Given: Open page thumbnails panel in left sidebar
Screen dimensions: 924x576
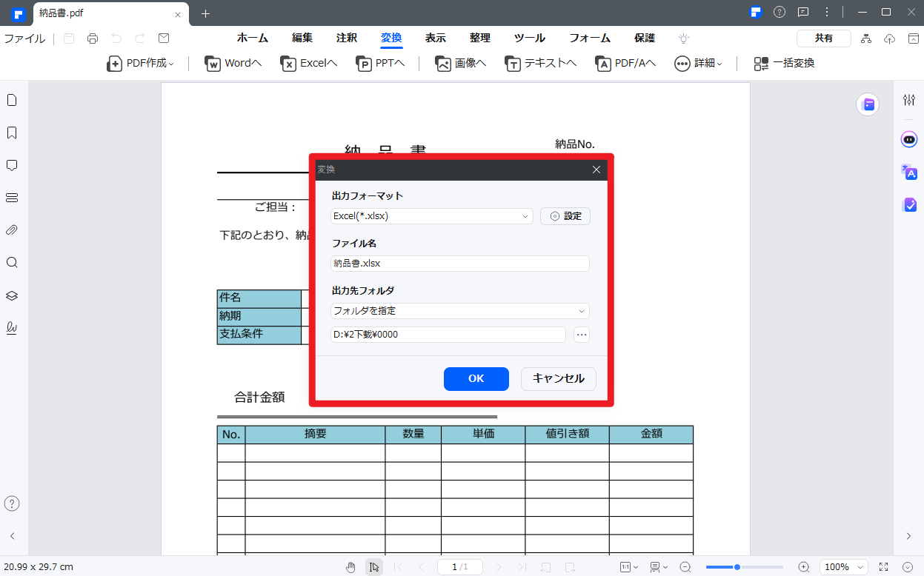Looking at the screenshot, I should point(12,100).
